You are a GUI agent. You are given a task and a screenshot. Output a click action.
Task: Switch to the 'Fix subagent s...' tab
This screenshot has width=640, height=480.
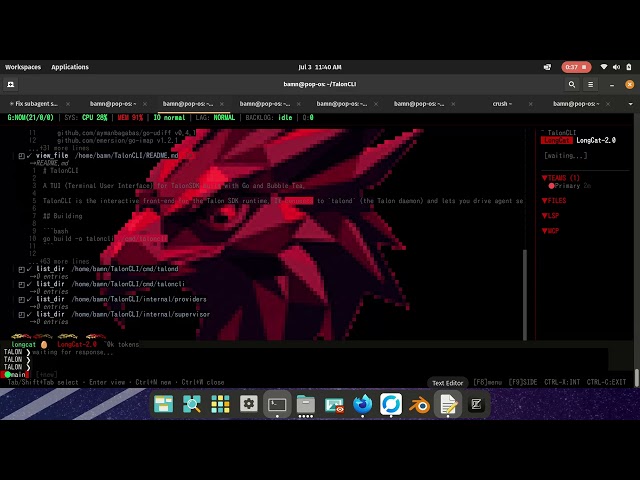(34, 104)
